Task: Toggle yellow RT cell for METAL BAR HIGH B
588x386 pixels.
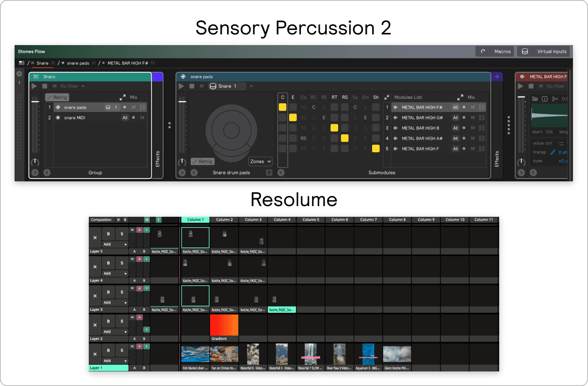Action: coord(334,128)
